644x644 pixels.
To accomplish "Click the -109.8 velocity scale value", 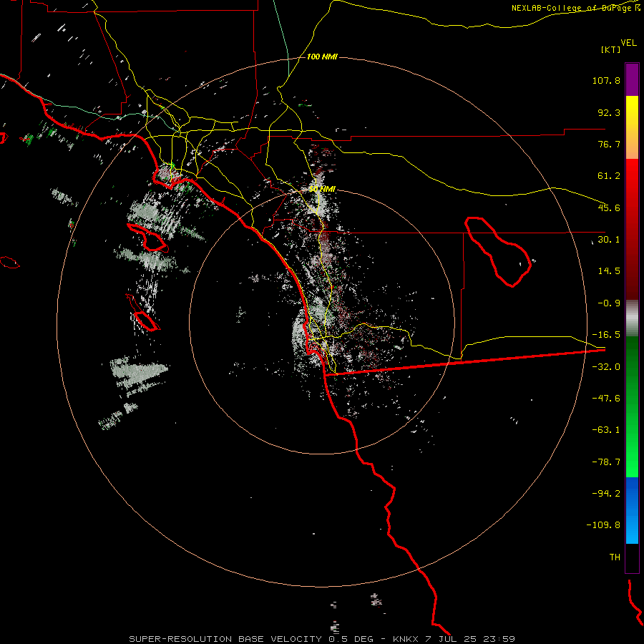I will (x=603, y=525).
